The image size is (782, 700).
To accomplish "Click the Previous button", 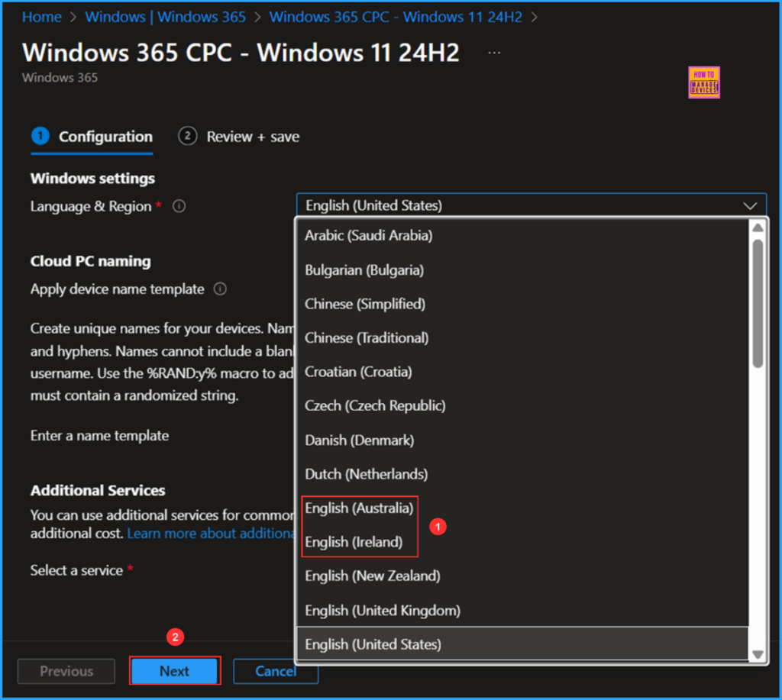I will point(66,671).
